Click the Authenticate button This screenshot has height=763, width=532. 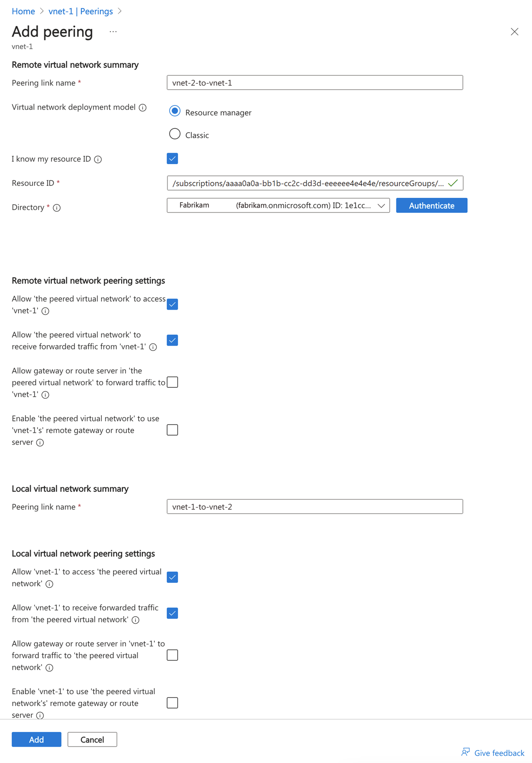pyautogui.click(x=431, y=205)
